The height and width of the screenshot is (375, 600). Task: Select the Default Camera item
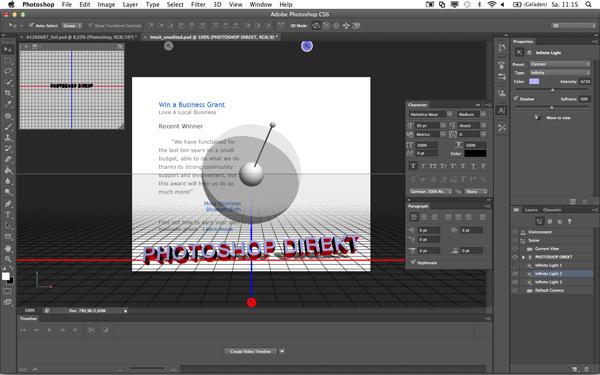pyautogui.click(x=549, y=290)
